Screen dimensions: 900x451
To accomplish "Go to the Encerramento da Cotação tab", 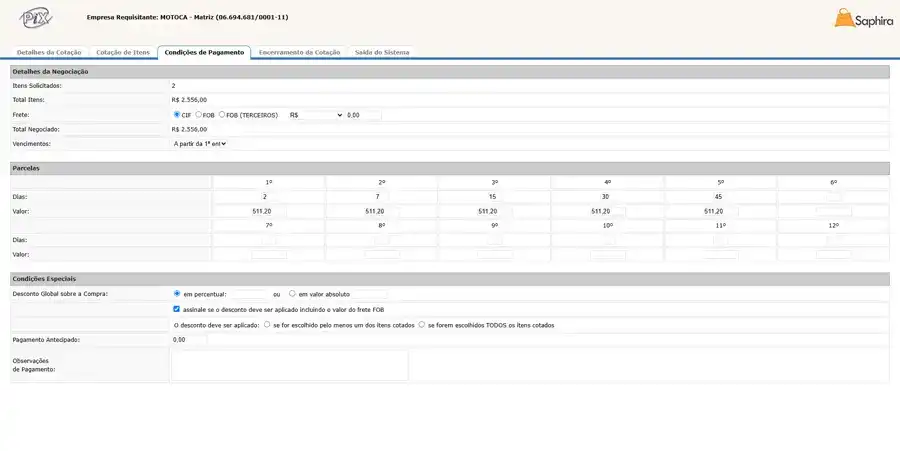I will coord(299,52).
